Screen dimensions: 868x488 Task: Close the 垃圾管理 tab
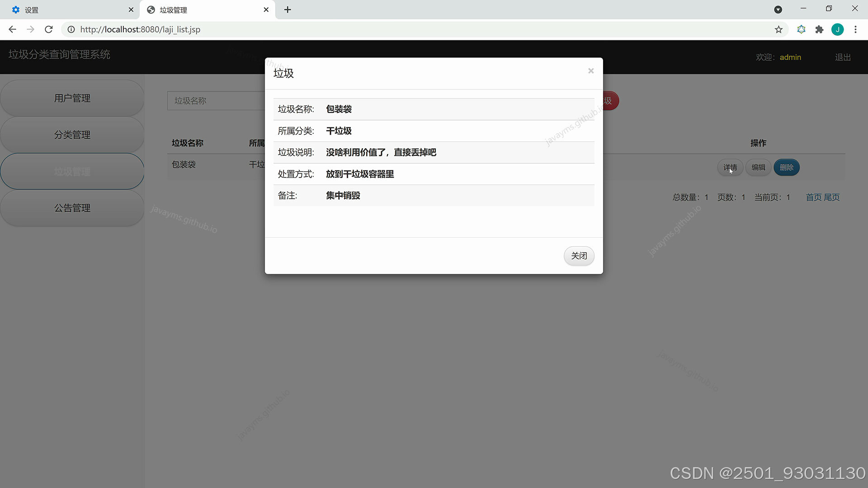[266, 9]
